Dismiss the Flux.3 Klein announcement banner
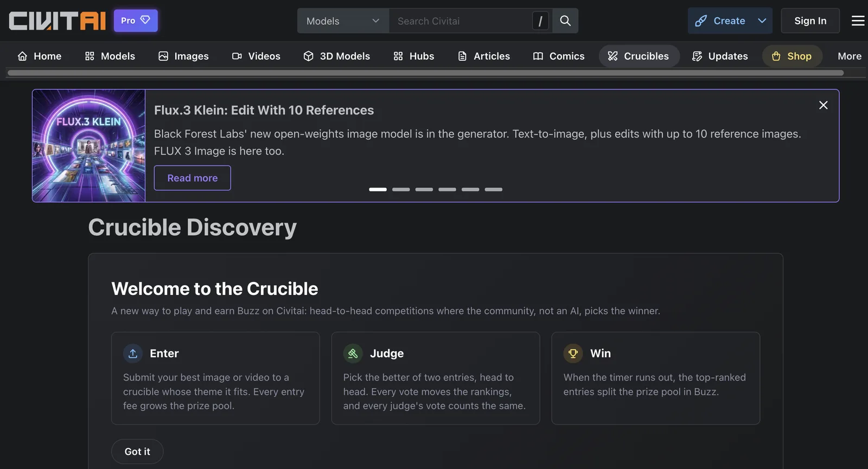Image resolution: width=868 pixels, height=469 pixels. [823, 105]
